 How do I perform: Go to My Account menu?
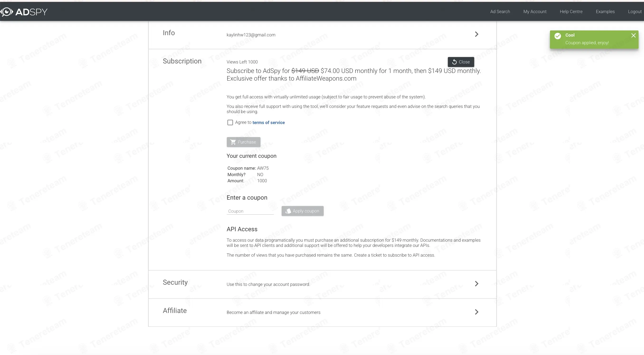click(535, 11)
